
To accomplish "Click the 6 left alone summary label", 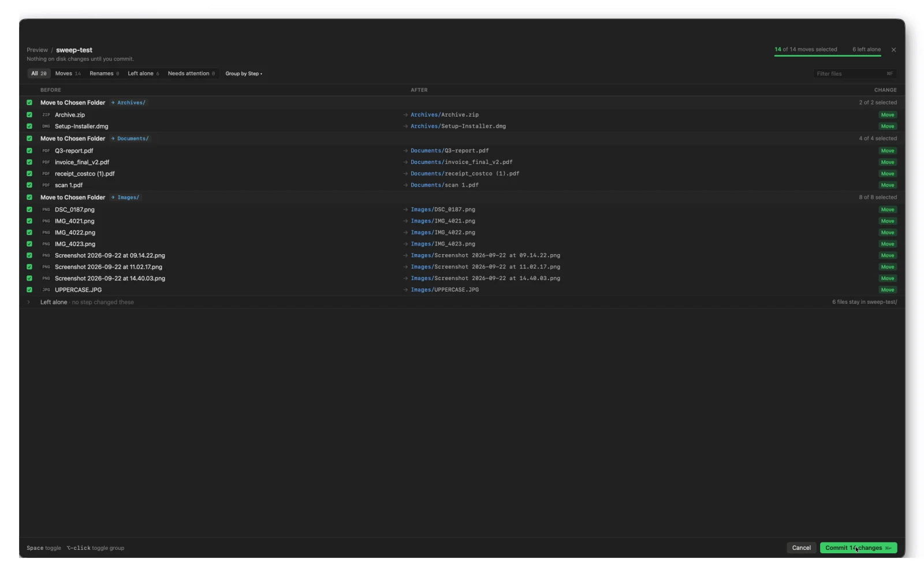I will 866,50.
